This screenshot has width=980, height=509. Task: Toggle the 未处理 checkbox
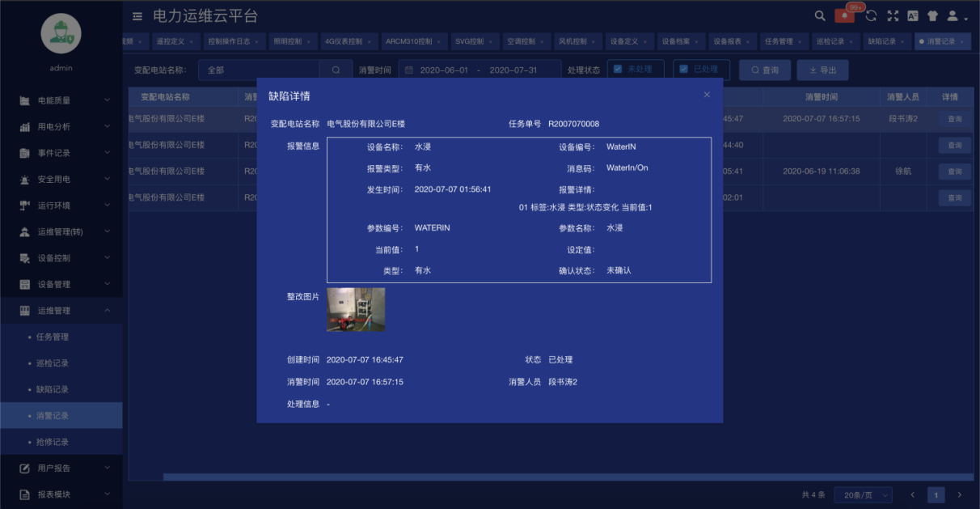(x=618, y=70)
